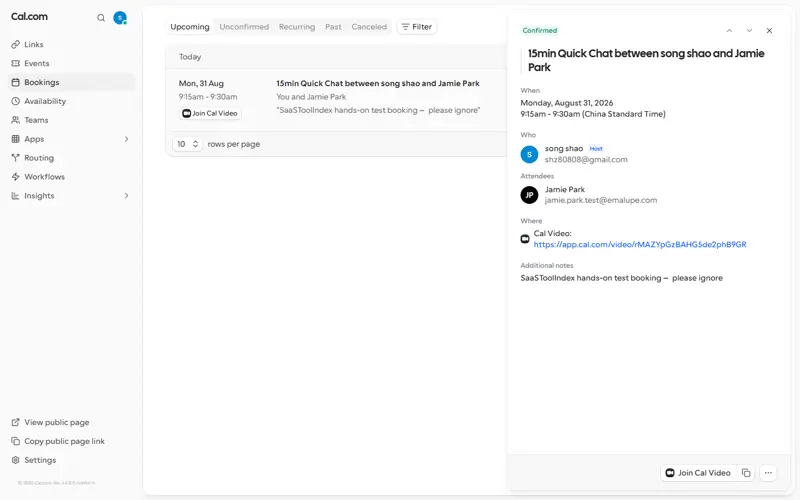Screen dimensions: 800x500
Task: Click shz80808@gmail.com email text
Action: coord(586,160)
